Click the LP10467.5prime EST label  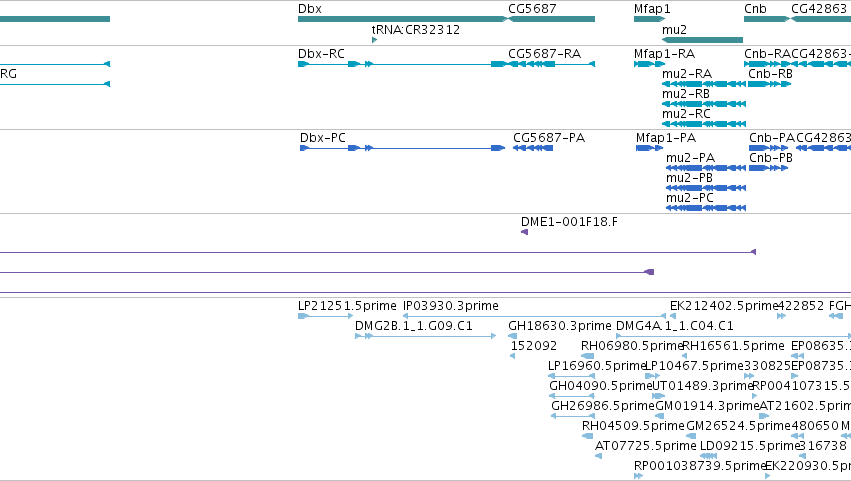[694, 366]
